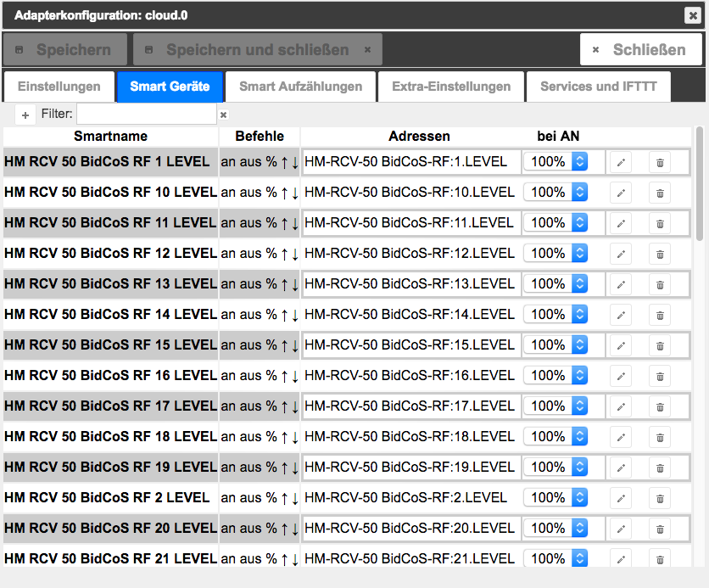Screen dimensions: 709x588
Task: Open Services und IFTTT tab
Action: coord(599,87)
